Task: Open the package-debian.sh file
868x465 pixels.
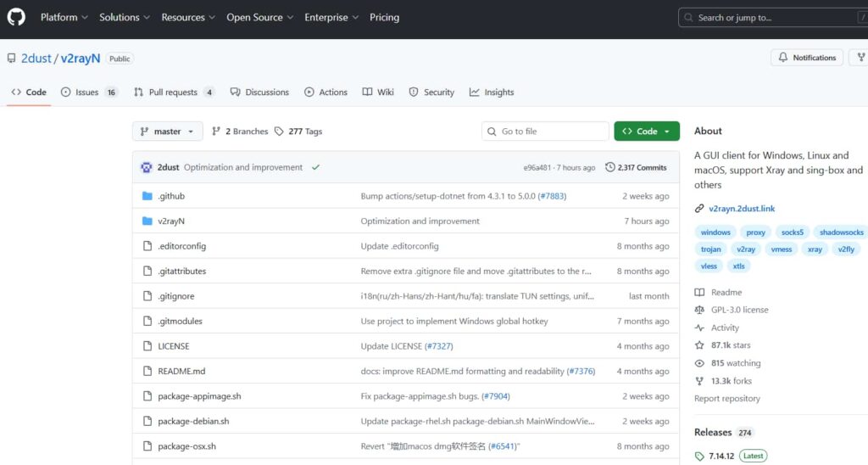Action: 193,421
